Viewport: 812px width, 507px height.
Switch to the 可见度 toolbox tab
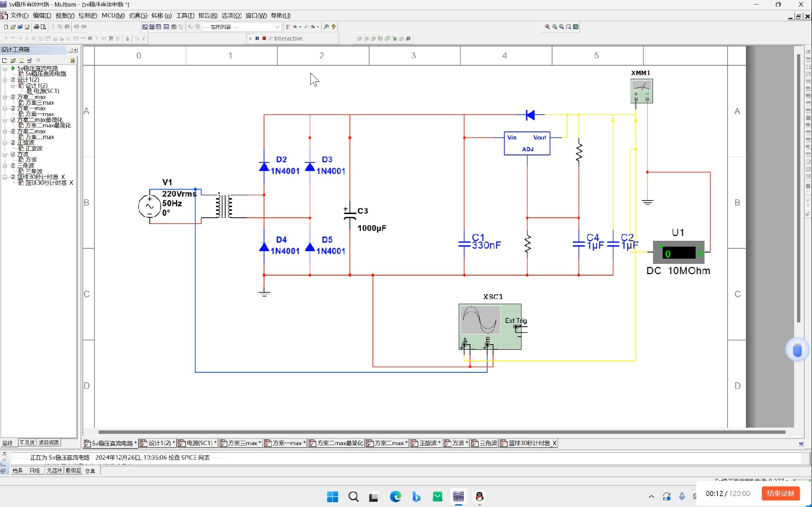(27, 443)
